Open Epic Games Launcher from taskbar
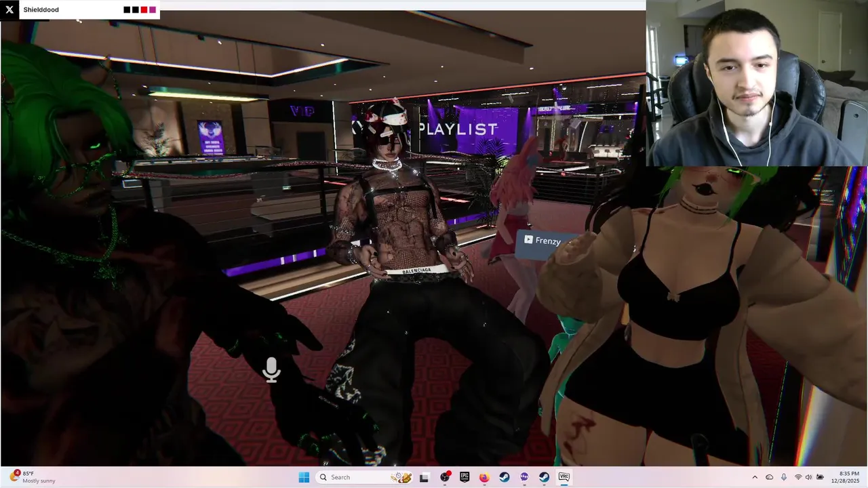Screen dimensions: 868x488 click(465, 477)
